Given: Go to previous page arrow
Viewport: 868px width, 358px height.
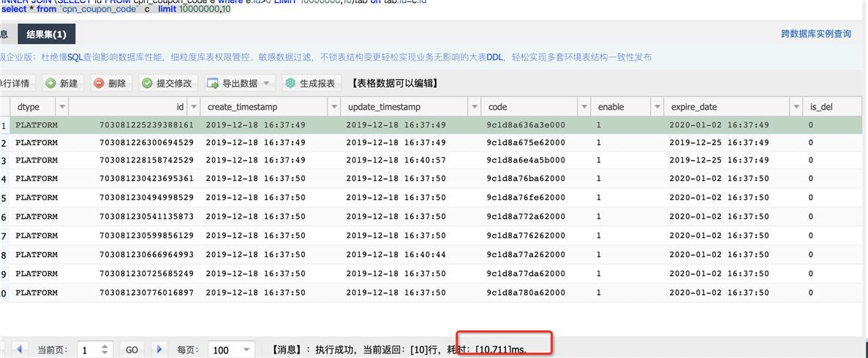Looking at the screenshot, I should point(19,350).
